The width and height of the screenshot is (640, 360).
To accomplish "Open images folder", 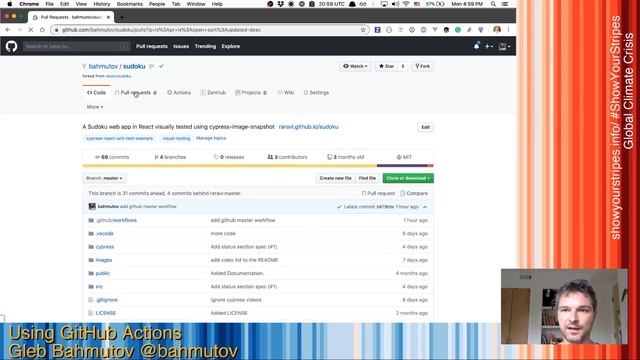I will tap(104, 260).
